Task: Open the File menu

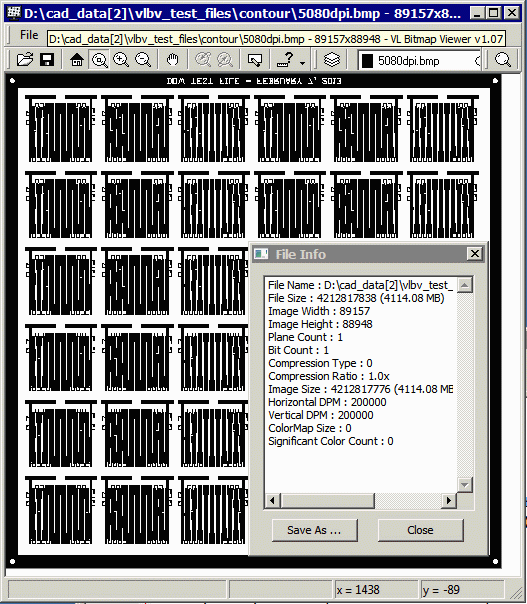Action: (x=29, y=35)
